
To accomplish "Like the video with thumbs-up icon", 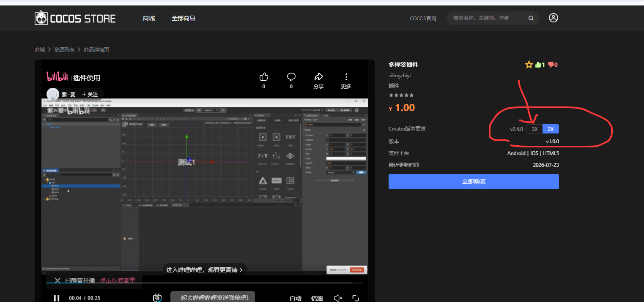I will point(264,77).
